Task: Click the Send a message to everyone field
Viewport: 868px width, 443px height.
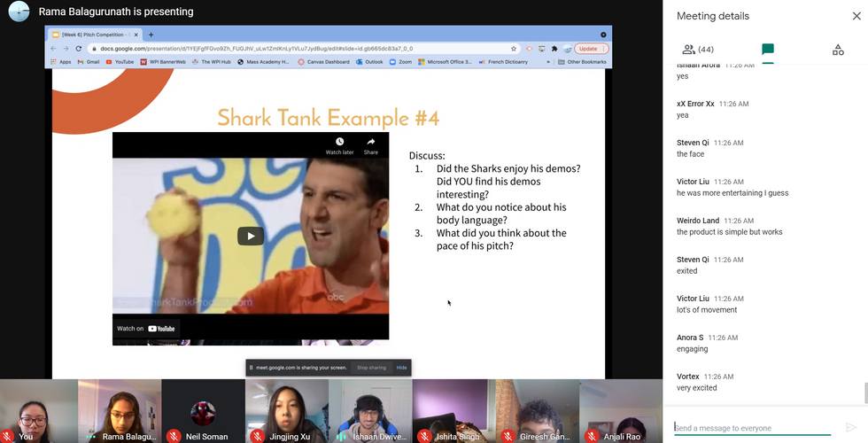Action: pyautogui.click(x=752, y=427)
